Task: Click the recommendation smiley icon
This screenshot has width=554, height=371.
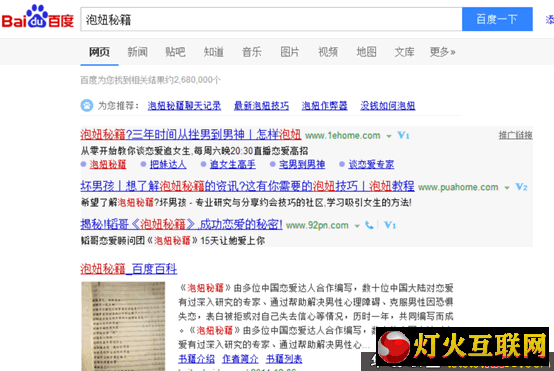Action: pos(87,105)
